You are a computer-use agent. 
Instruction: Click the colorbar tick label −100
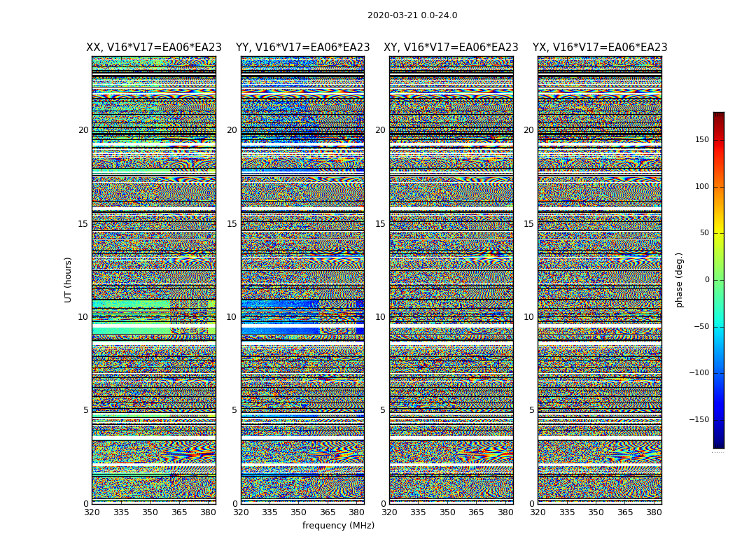pos(699,372)
